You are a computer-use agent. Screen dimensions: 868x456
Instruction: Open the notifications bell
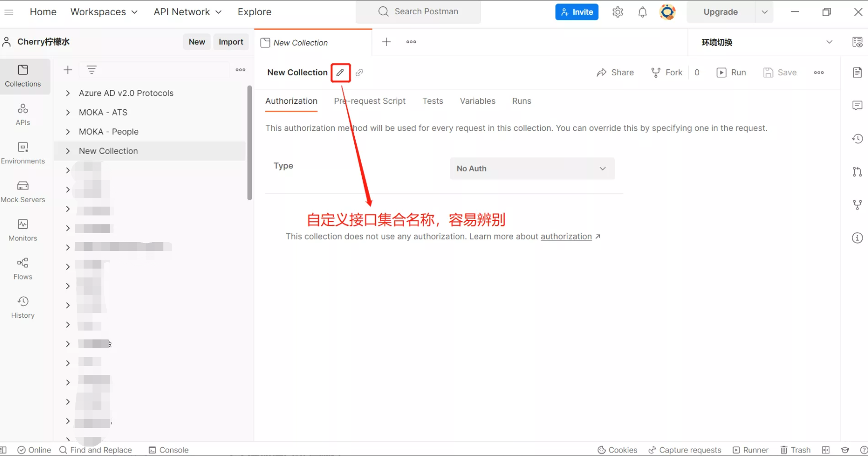(642, 12)
